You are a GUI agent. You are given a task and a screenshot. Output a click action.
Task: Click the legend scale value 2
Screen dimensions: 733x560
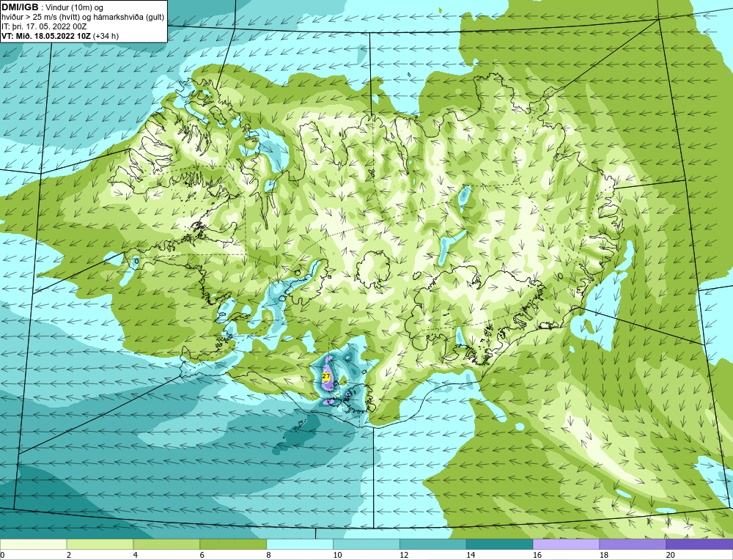pos(69,555)
